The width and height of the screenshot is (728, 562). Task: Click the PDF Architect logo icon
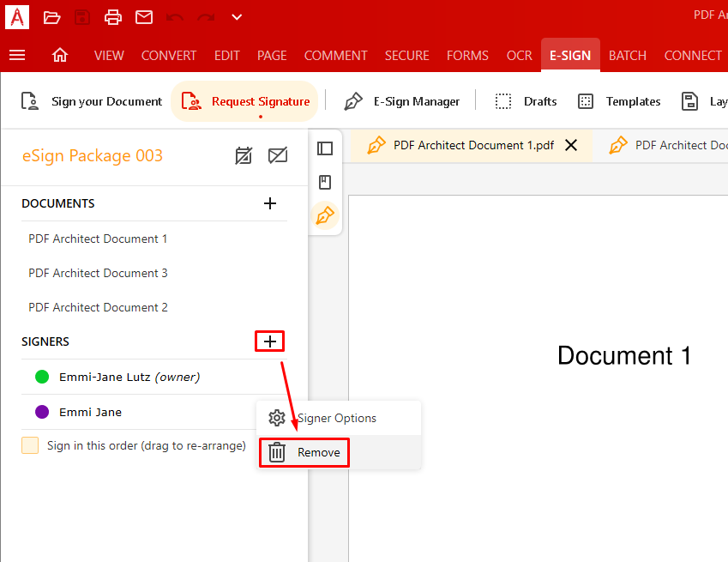click(16, 17)
